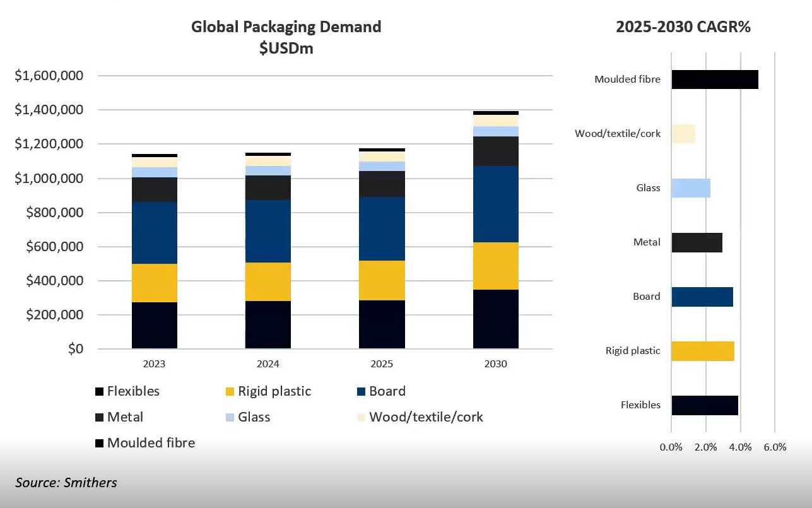Select the Metal legend swatch
The width and height of the screenshot is (812, 508).
pos(99,418)
